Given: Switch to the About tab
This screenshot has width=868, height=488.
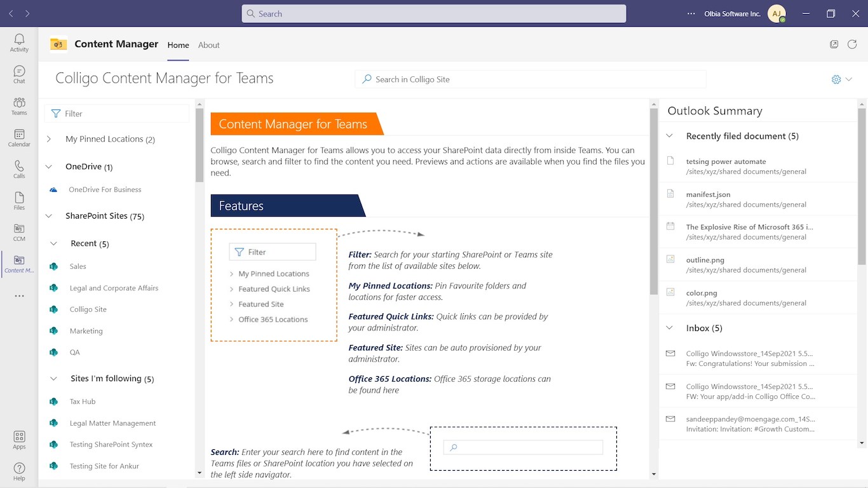Looking at the screenshot, I should click(x=209, y=45).
